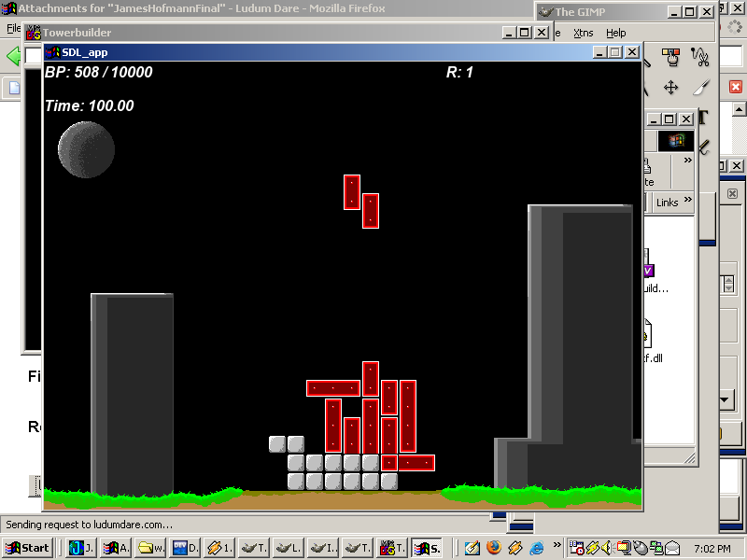Screen dimensions: 747x560
Task: Click the 7:02 PM taskbar clock
Action: (x=712, y=549)
